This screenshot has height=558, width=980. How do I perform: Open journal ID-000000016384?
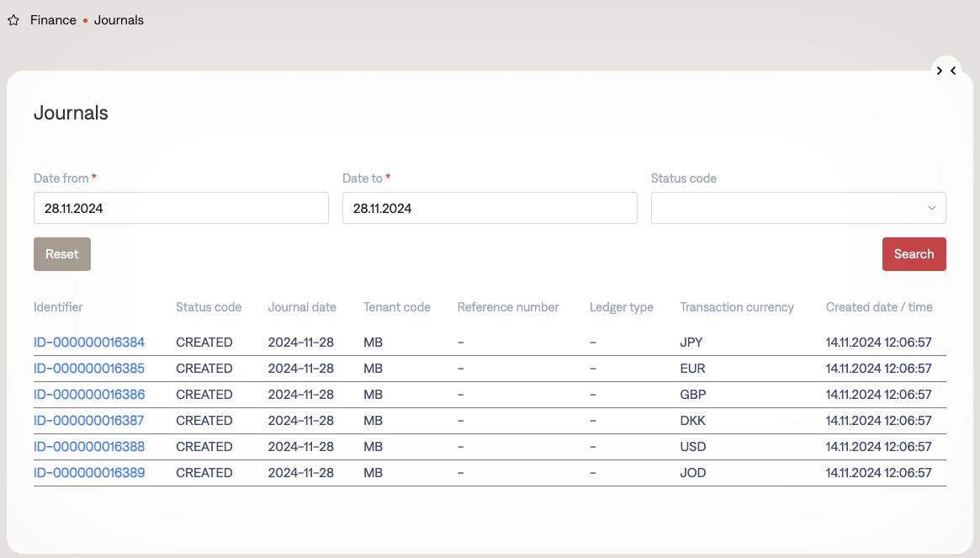[x=89, y=343]
